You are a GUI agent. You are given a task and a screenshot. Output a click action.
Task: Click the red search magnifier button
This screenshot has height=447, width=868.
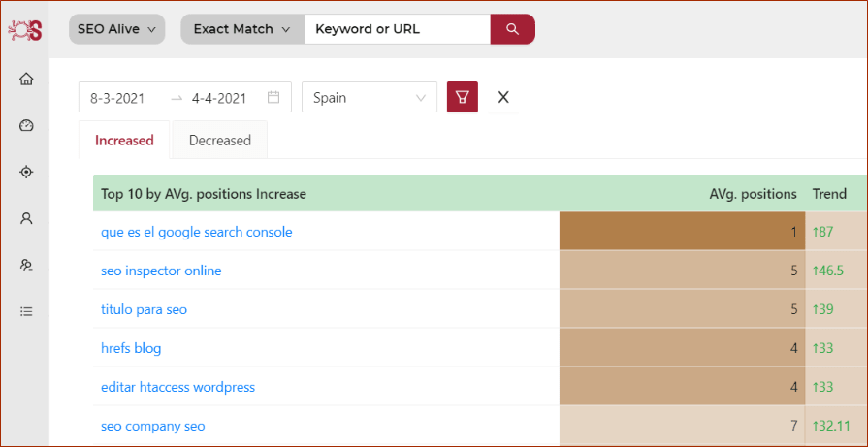coord(513,29)
